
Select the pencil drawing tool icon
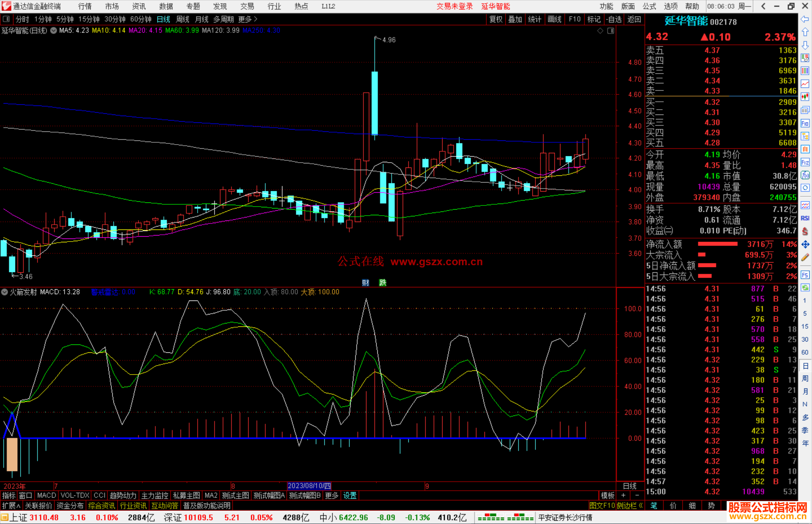pyautogui.click(x=805, y=258)
